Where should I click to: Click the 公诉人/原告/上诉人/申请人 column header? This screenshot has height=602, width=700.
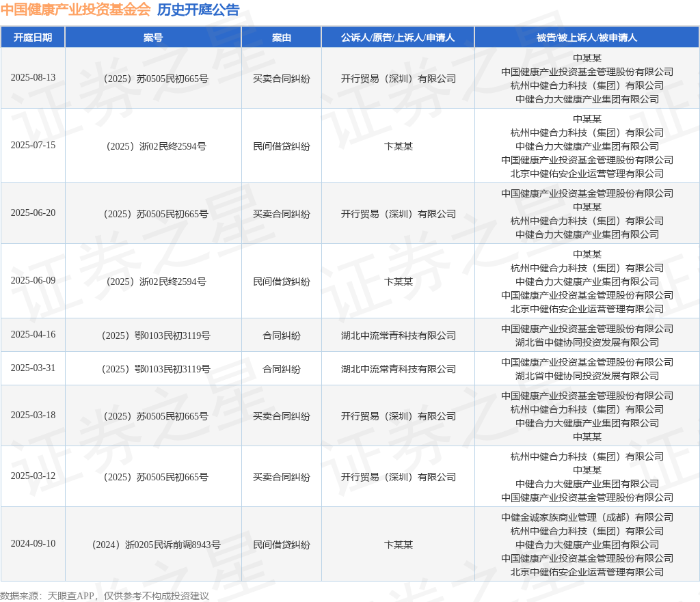coord(398,38)
